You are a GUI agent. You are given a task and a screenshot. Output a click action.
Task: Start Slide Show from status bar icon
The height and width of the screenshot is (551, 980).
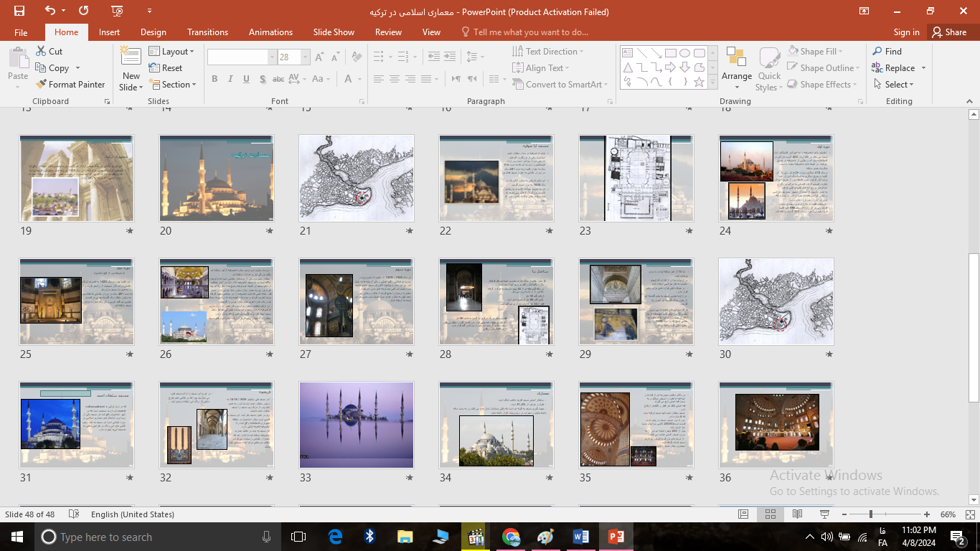click(824, 514)
